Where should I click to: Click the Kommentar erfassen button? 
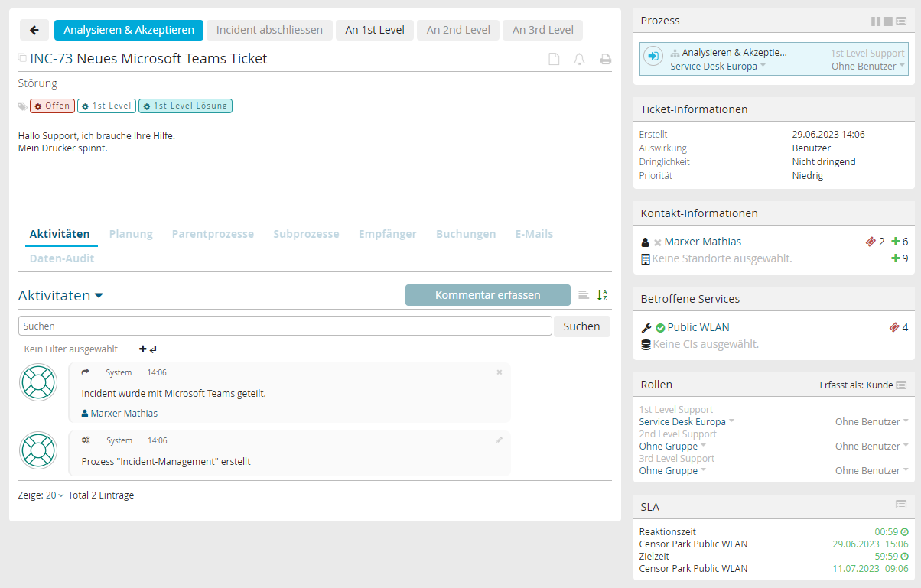click(x=487, y=295)
